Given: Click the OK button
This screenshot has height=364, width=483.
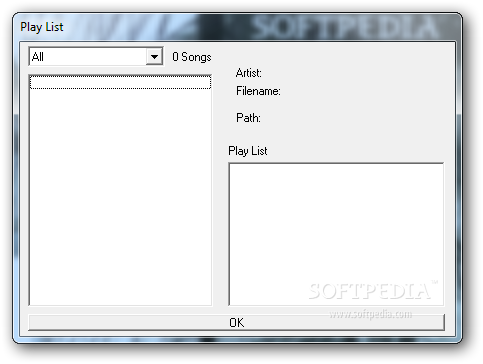Looking at the screenshot, I should [237, 322].
